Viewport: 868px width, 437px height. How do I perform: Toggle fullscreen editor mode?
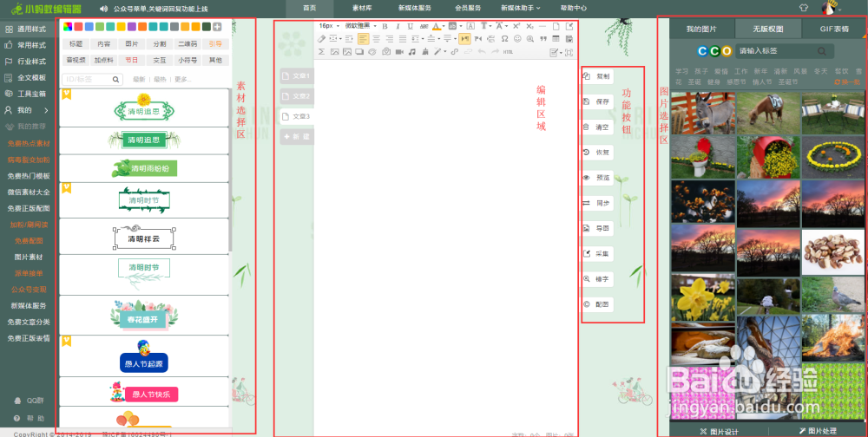(569, 52)
